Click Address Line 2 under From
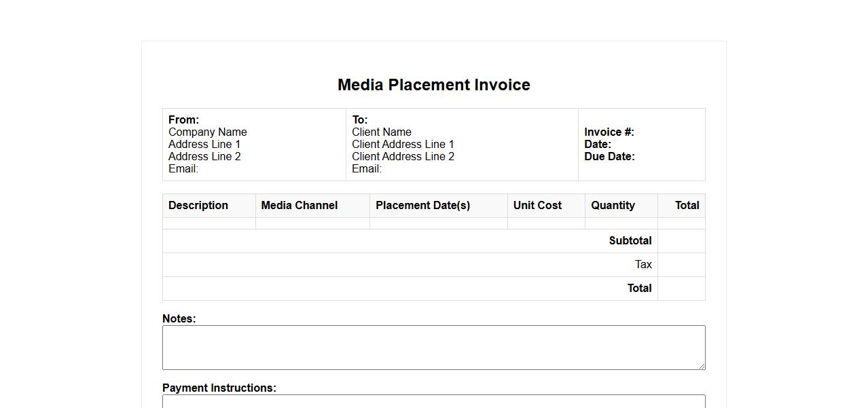This screenshot has height=408, width=868. tap(204, 157)
